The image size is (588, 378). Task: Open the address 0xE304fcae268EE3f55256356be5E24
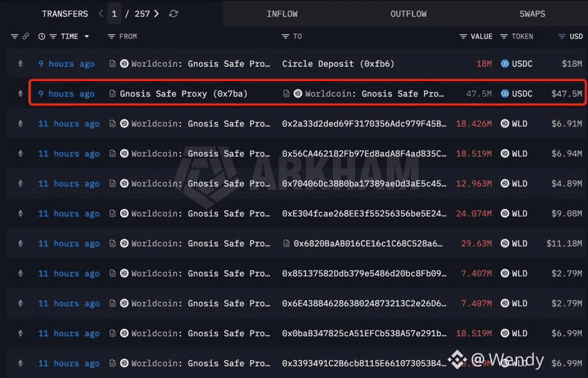tap(364, 214)
